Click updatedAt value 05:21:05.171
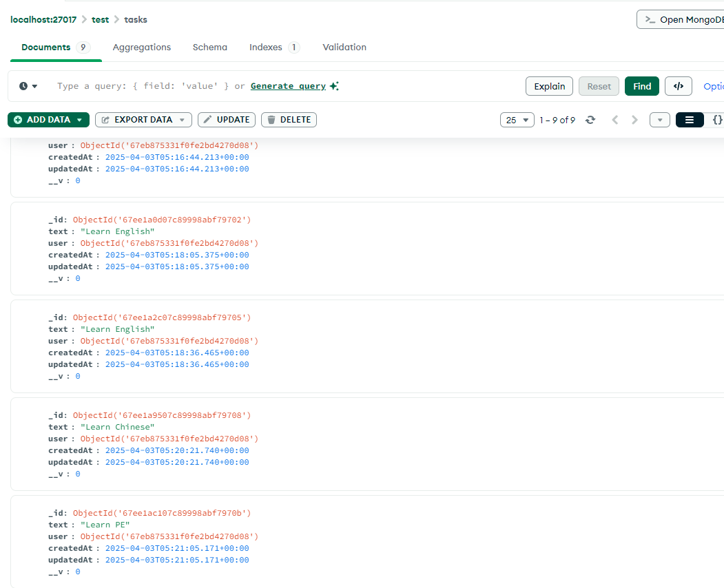This screenshot has height=588, width=724. click(177, 560)
